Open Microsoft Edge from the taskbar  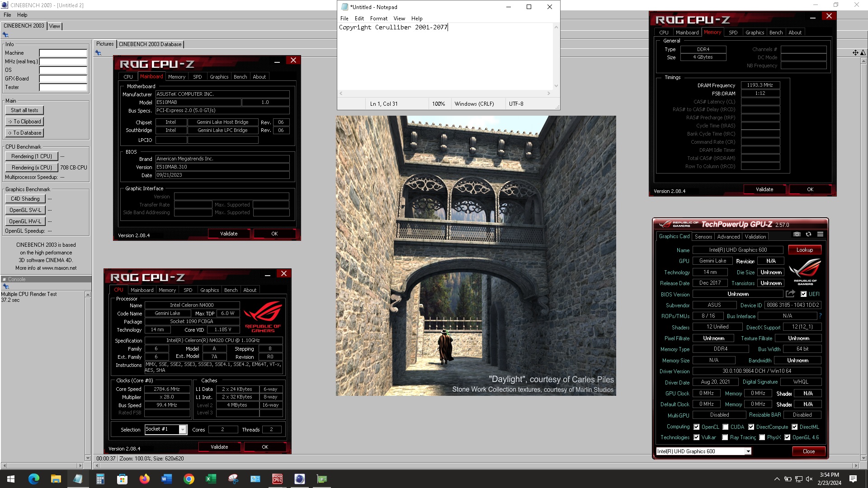33,479
